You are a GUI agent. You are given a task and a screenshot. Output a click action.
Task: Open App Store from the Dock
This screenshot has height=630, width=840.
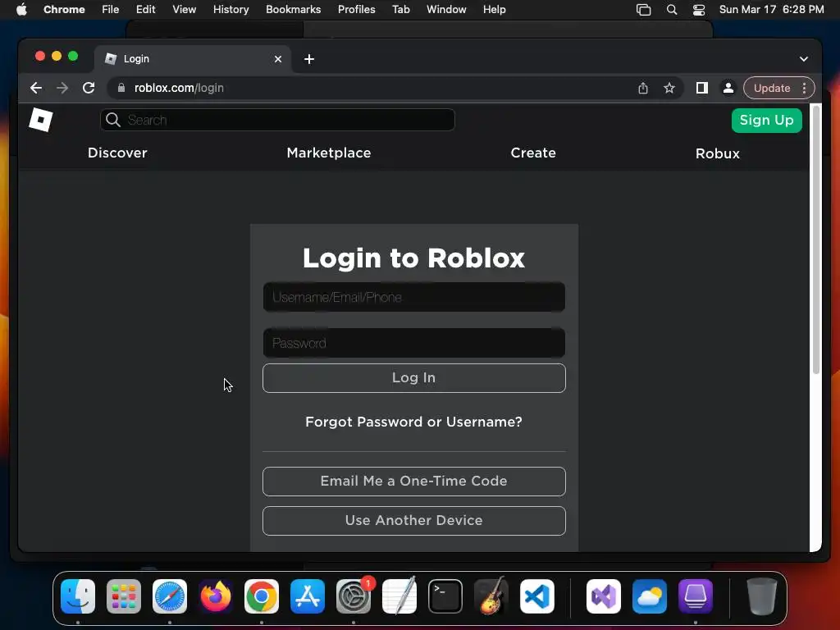[x=308, y=596]
